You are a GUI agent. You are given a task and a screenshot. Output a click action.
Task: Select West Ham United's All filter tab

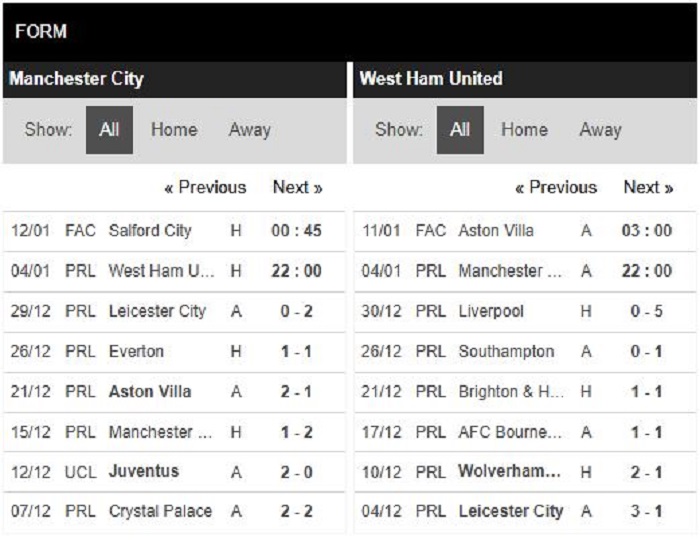460,130
